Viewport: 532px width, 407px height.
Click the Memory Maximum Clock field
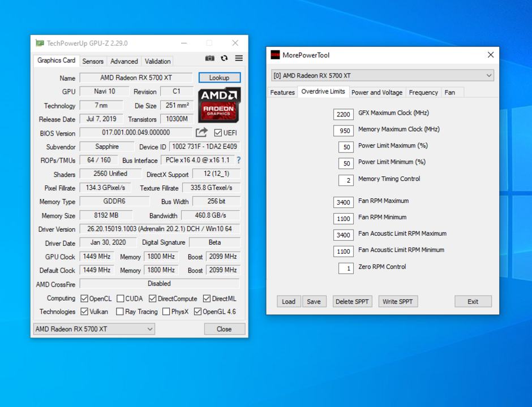click(344, 131)
